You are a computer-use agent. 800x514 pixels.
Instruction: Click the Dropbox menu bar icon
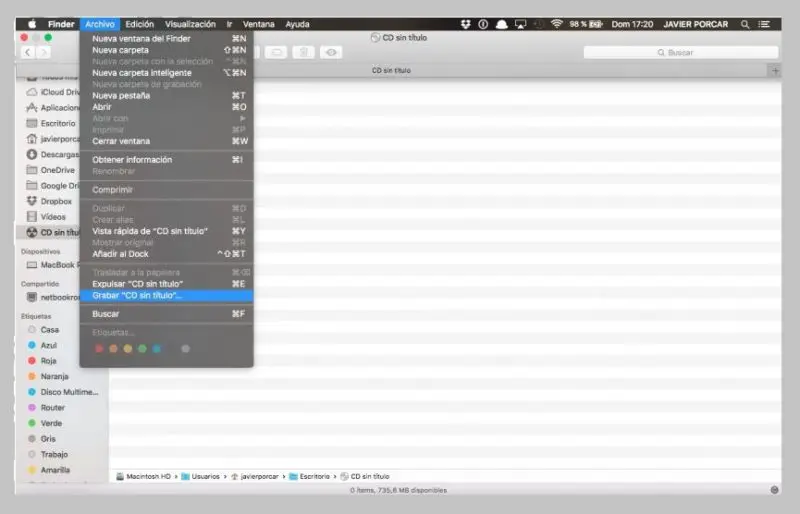tap(465, 24)
